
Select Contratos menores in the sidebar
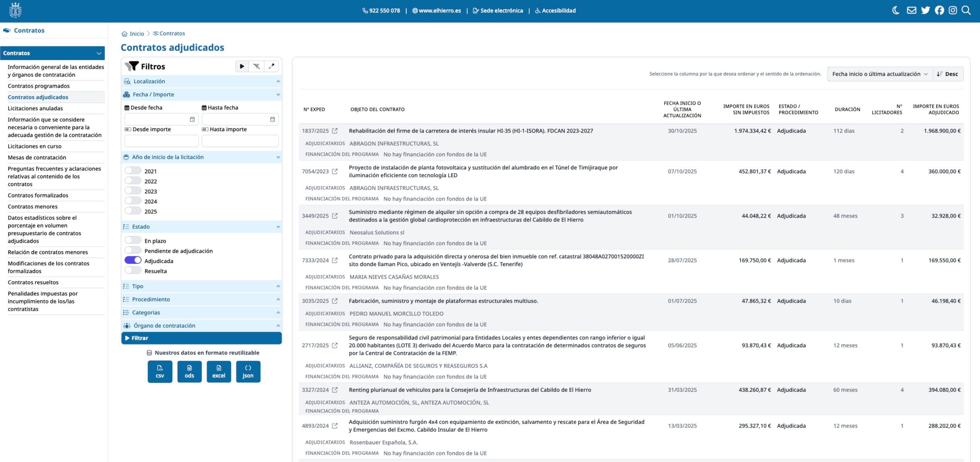coord(33,206)
